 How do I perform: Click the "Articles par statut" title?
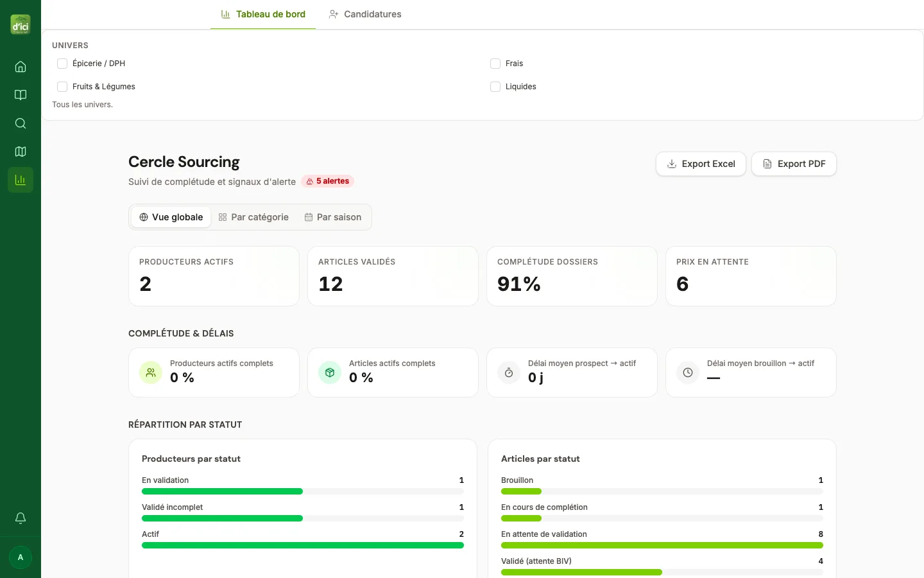coord(540,459)
